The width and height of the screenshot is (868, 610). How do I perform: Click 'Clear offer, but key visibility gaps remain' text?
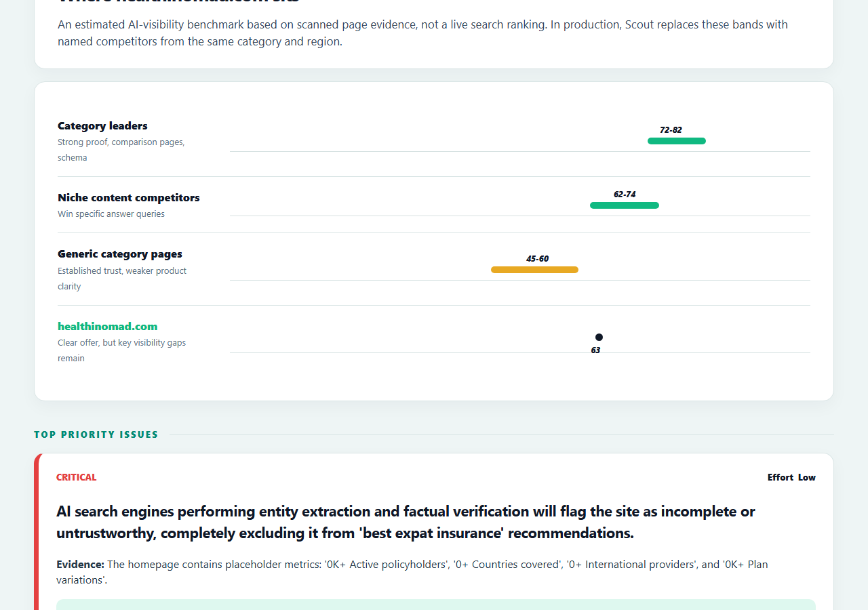(122, 350)
